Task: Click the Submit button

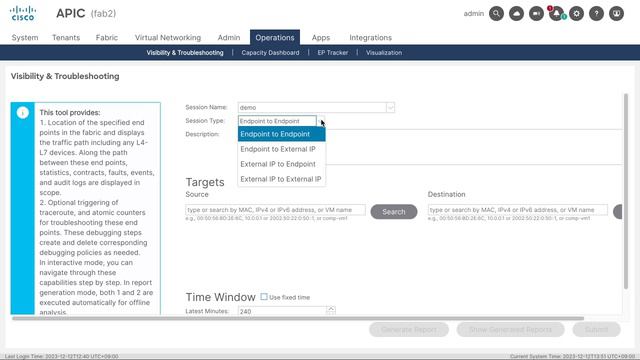Action: coord(596,329)
